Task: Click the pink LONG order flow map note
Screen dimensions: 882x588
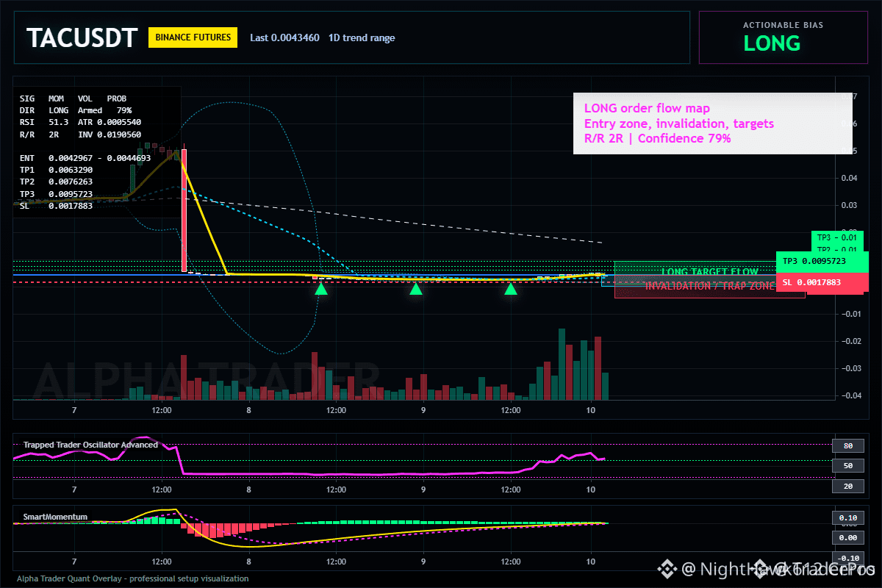Action: pyautogui.click(x=647, y=109)
